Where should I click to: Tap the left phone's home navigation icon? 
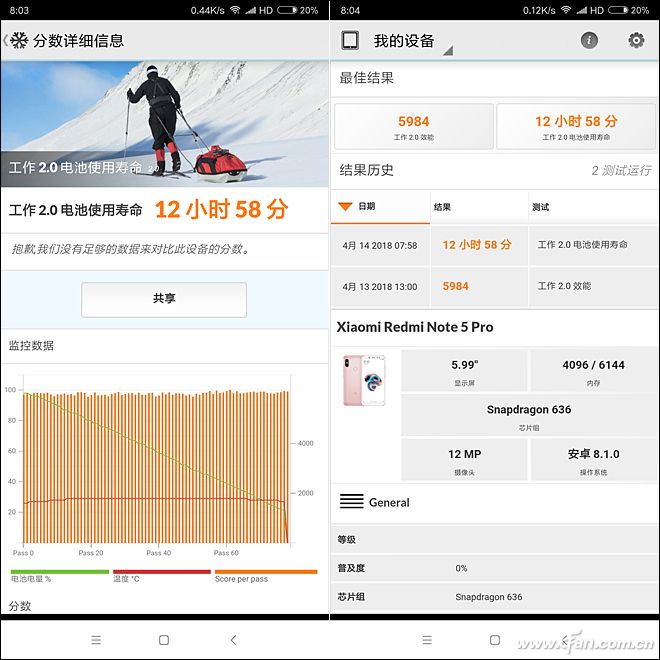click(x=164, y=640)
